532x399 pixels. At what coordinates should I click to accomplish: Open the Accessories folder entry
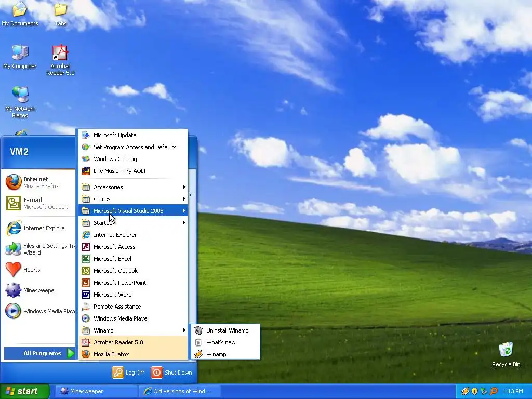133,187
